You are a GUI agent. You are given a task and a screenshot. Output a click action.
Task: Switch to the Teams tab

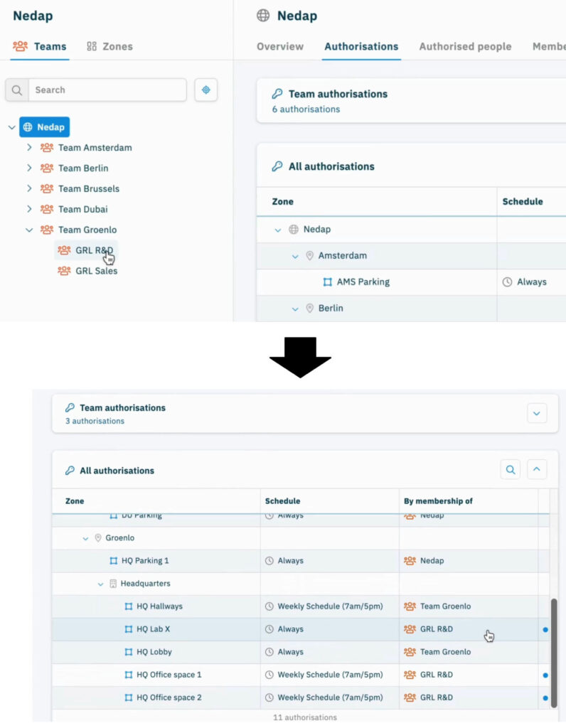click(40, 46)
